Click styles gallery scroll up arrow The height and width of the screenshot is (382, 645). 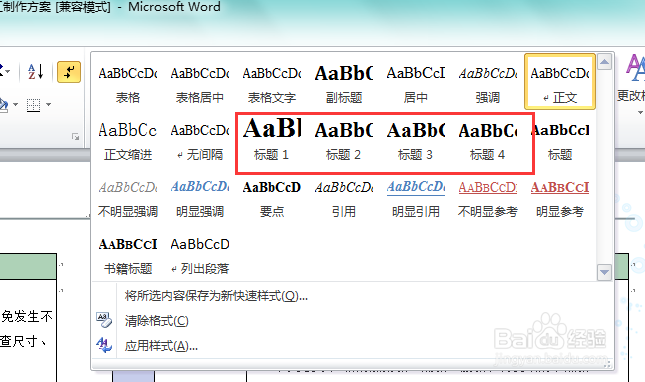pos(604,62)
